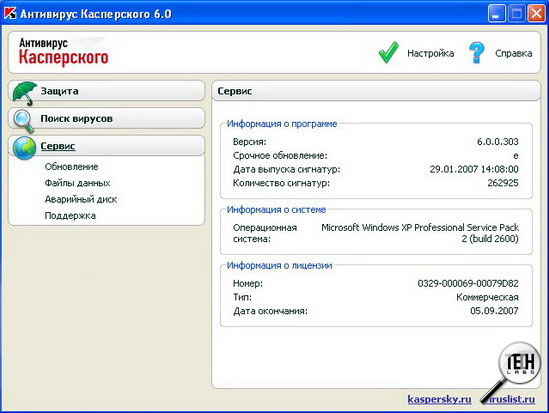The height and width of the screenshot is (413, 549).
Task: Click the expiration date 05.09.2007
Action: click(494, 311)
